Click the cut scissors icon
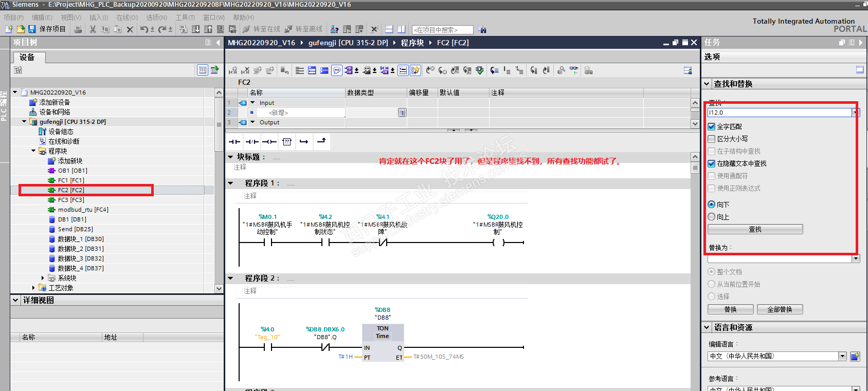 93,29
